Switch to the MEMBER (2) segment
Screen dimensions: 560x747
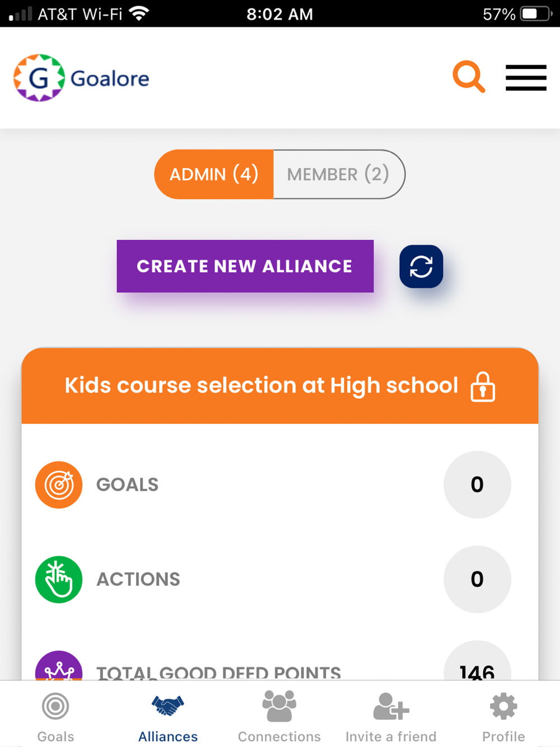pyautogui.click(x=339, y=174)
